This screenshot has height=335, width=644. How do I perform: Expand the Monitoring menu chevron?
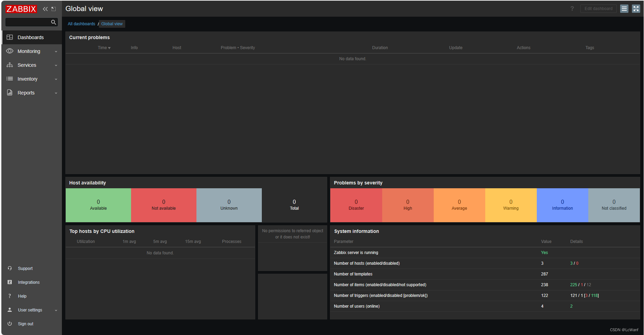point(56,51)
